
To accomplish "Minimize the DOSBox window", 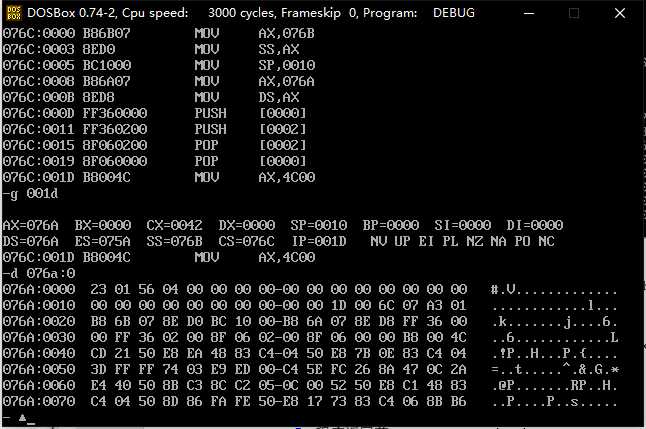I will coord(529,13).
